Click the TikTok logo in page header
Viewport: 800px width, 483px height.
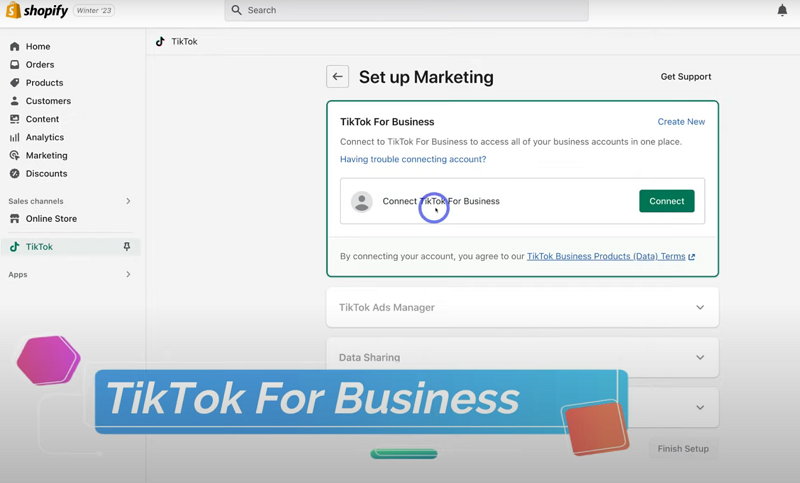pyautogui.click(x=160, y=41)
